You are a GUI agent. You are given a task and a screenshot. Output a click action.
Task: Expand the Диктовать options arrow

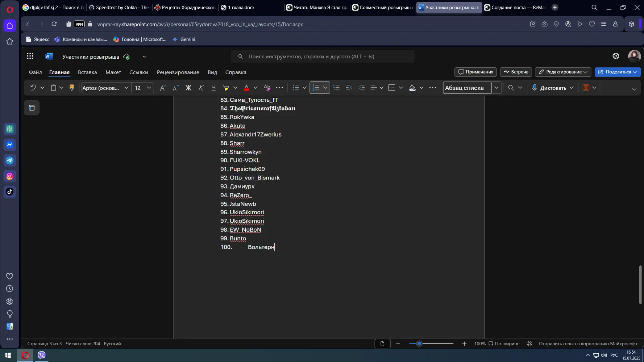click(572, 88)
